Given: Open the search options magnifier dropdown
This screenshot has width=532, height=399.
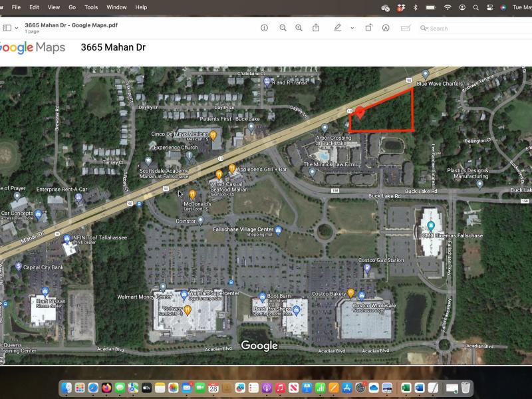Looking at the screenshot, I should (424, 28).
